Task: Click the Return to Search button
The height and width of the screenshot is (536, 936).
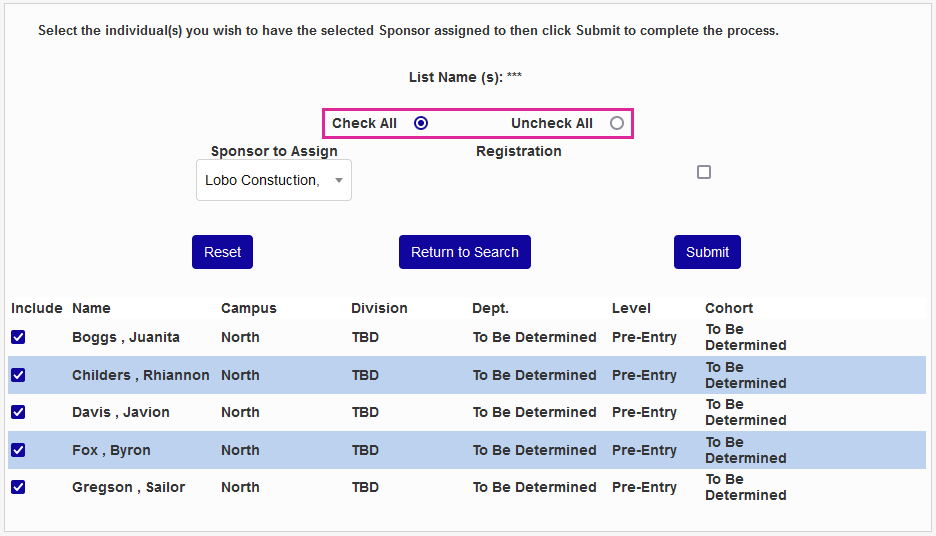Action: [x=465, y=252]
